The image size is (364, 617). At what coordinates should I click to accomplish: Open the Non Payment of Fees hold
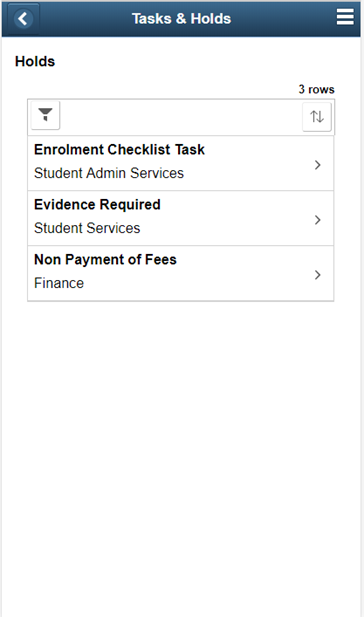tap(105, 260)
